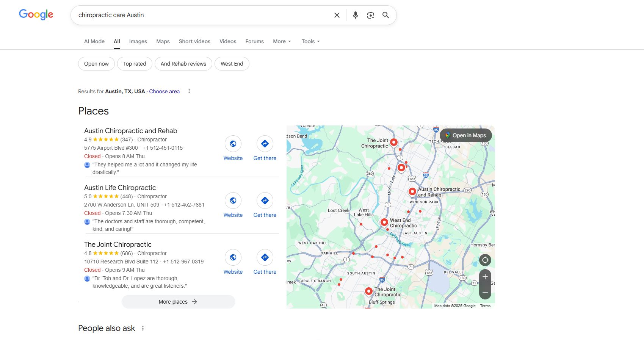Open options menu beside People also ask
644x340 pixels.
click(143, 328)
